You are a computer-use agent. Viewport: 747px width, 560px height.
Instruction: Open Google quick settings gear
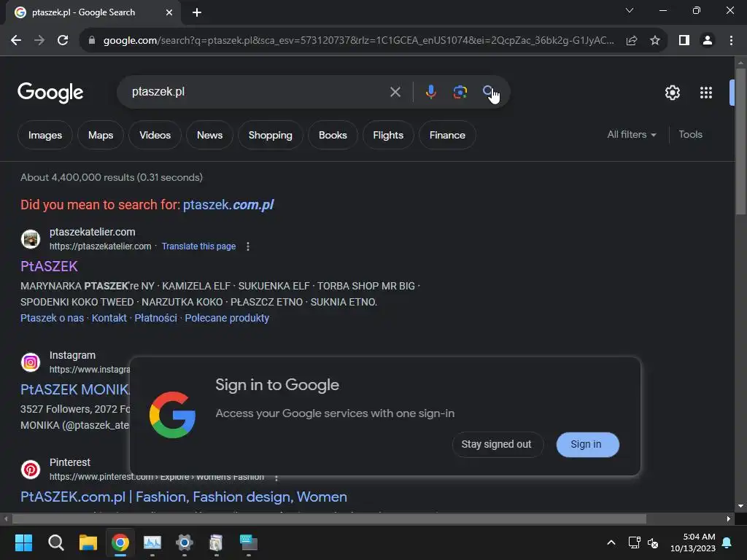672,93
